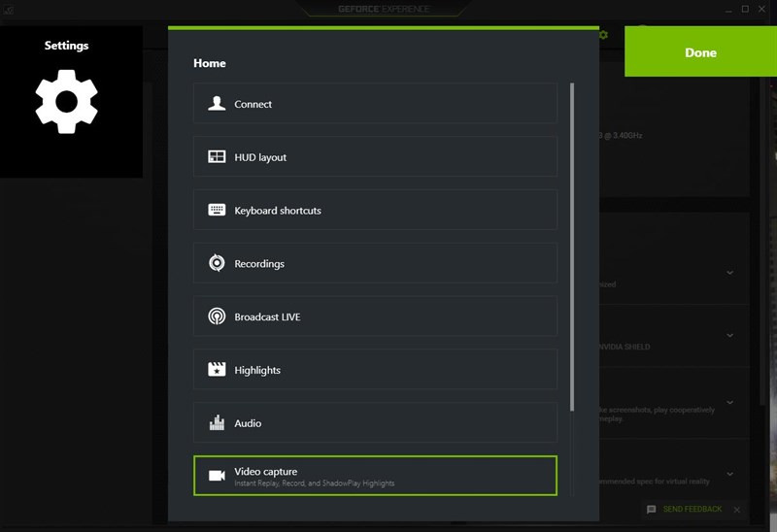Select the highlighted Video capture row
This screenshot has width=777, height=532.
coord(375,476)
